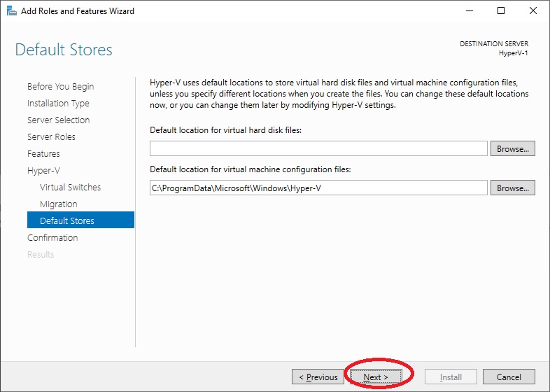Click the Add Roles wizard title bar icon
550x392 pixels.
click(12, 11)
